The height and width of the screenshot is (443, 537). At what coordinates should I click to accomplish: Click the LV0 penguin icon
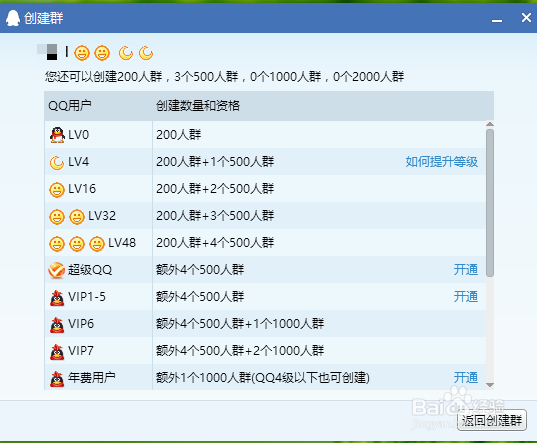click(x=57, y=135)
